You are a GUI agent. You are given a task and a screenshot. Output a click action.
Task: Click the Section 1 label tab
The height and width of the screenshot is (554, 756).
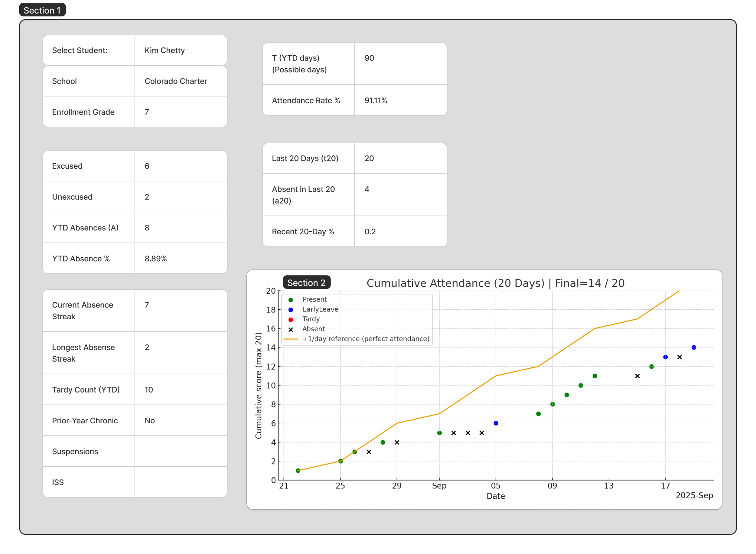(42, 10)
